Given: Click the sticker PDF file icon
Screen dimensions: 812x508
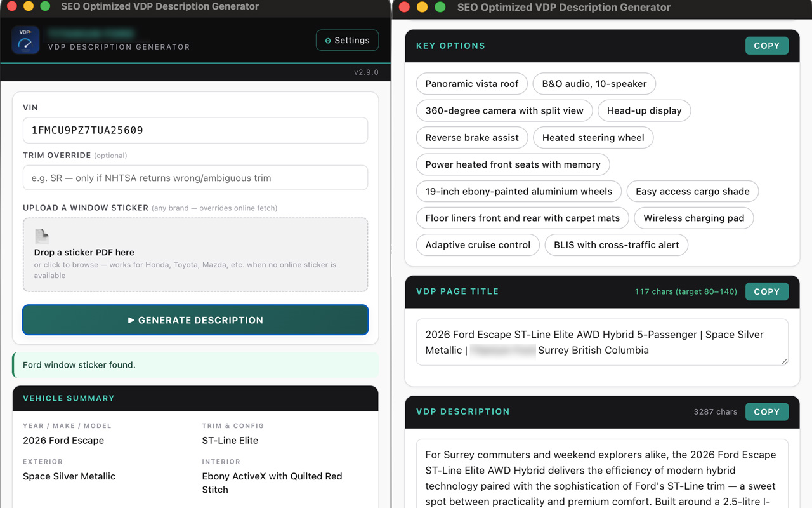Looking at the screenshot, I should 42,237.
